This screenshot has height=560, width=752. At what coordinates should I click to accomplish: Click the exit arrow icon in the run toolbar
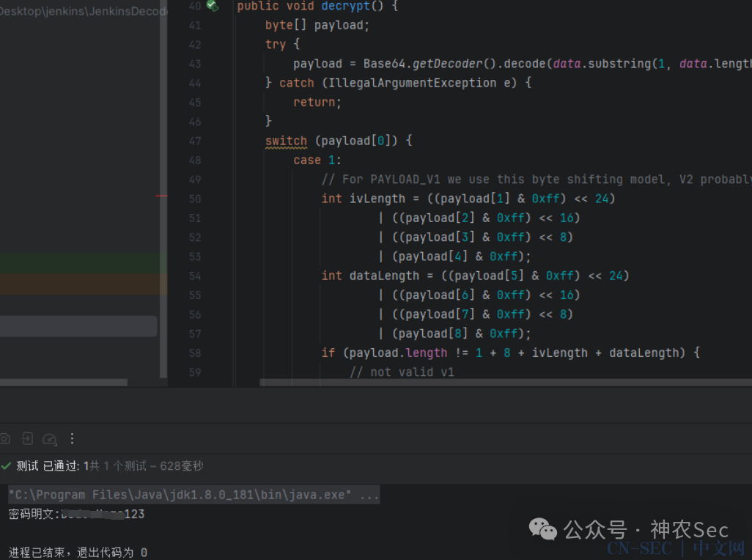[27, 439]
